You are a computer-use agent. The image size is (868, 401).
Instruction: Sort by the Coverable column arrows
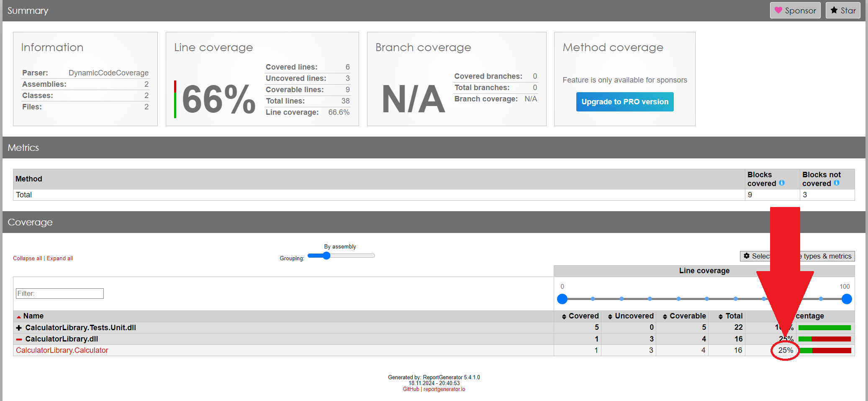pyautogui.click(x=665, y=316)
